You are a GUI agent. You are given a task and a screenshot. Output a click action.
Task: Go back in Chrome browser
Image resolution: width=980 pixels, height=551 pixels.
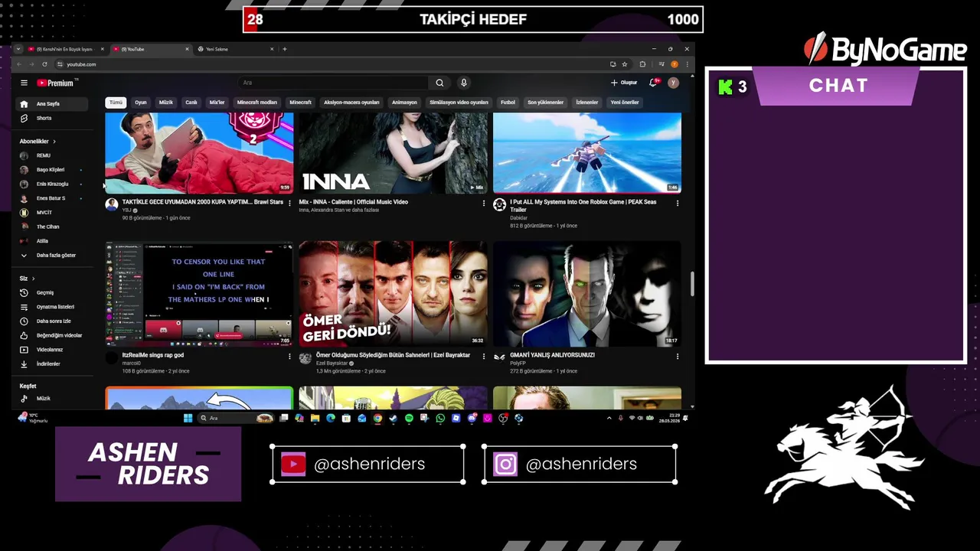click(20, 64)
